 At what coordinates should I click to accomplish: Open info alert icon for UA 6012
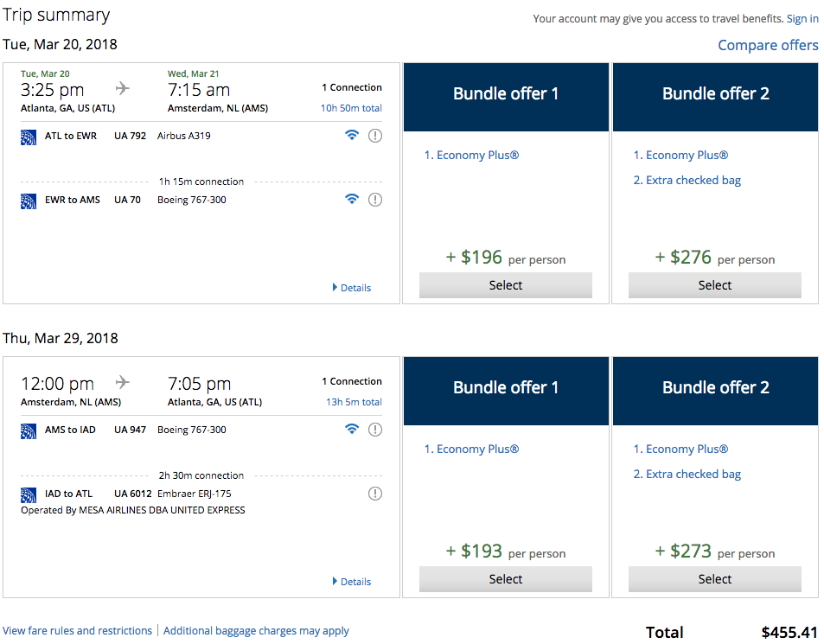[374, 494]
